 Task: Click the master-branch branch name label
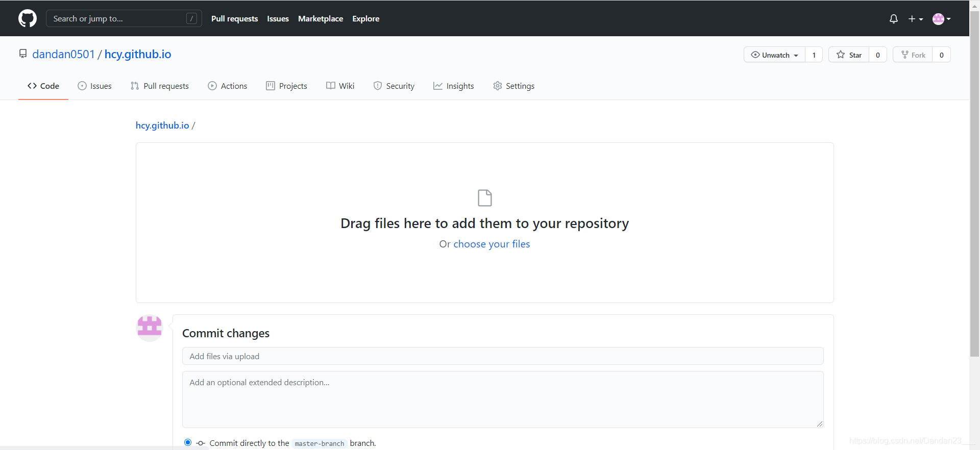320,443
